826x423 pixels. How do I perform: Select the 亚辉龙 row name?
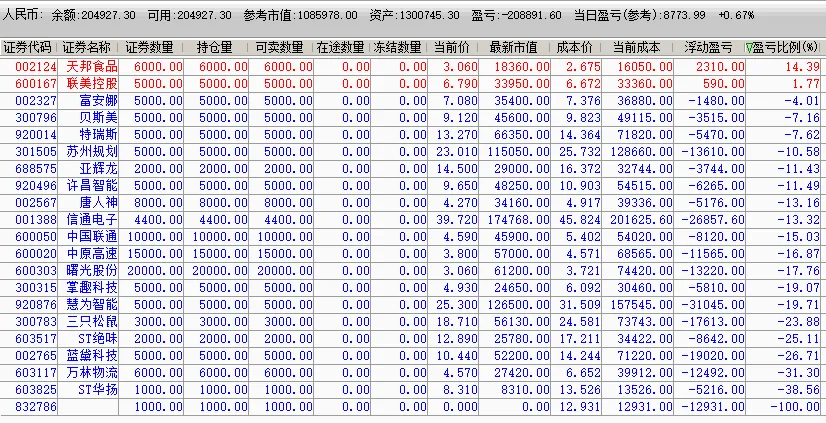(99, 169)
